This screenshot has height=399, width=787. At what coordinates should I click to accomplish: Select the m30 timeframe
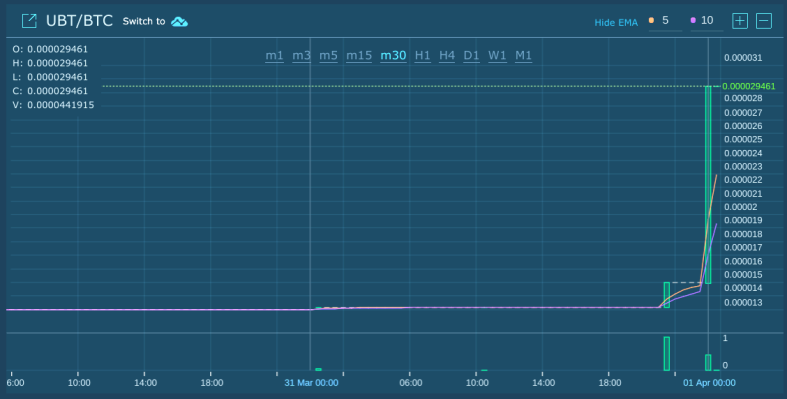pos(393,56)
